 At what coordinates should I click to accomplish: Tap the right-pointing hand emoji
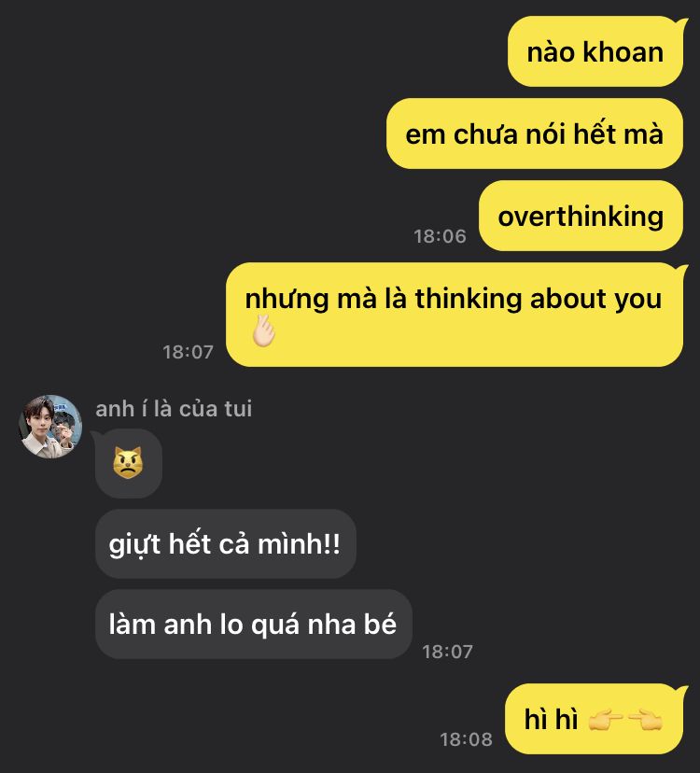606,719
